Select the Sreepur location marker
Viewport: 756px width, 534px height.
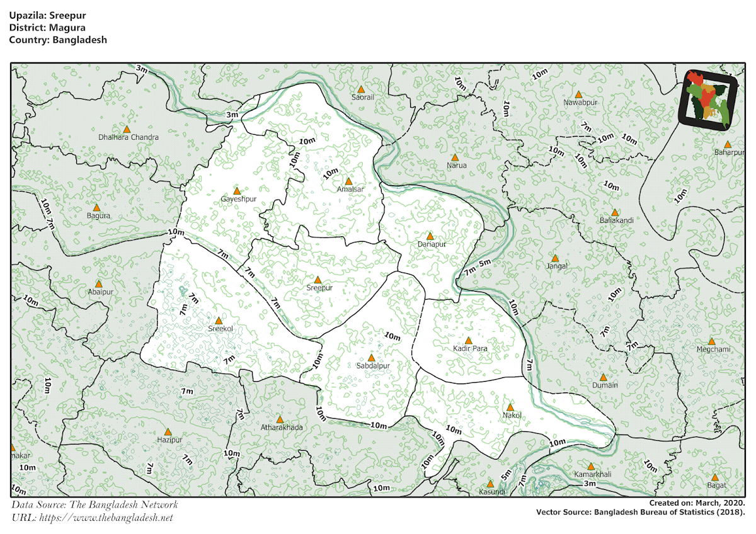[318, 278]
